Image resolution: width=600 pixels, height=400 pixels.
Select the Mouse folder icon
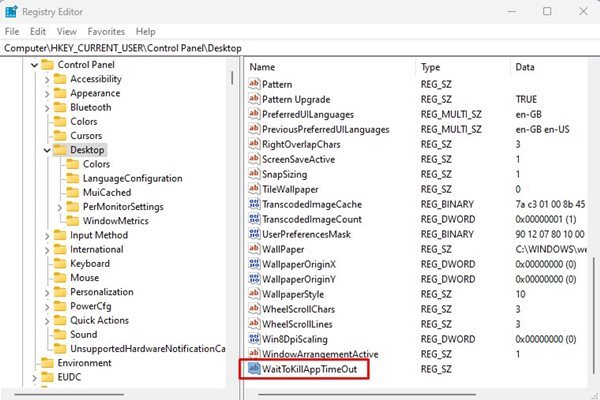pyautogui.click(x=60, y=278)
